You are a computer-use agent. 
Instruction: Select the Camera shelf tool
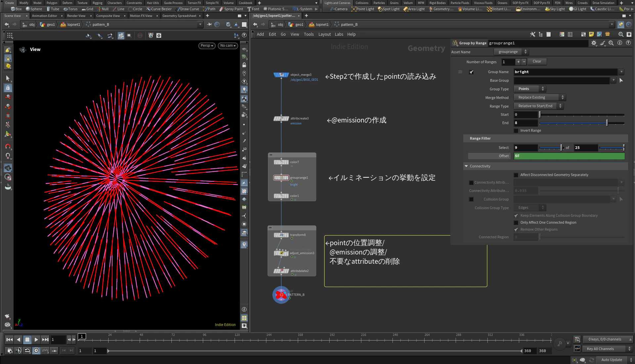(339, 9)
